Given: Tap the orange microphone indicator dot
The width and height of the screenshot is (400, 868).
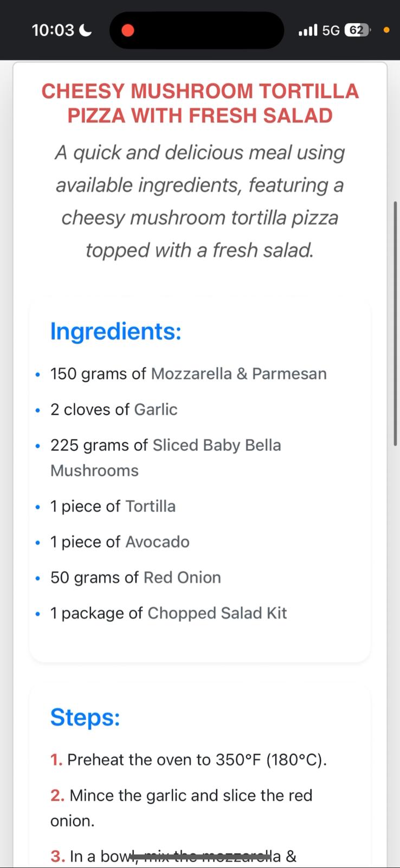Looking at the screenshot, I should pos(386,30).
